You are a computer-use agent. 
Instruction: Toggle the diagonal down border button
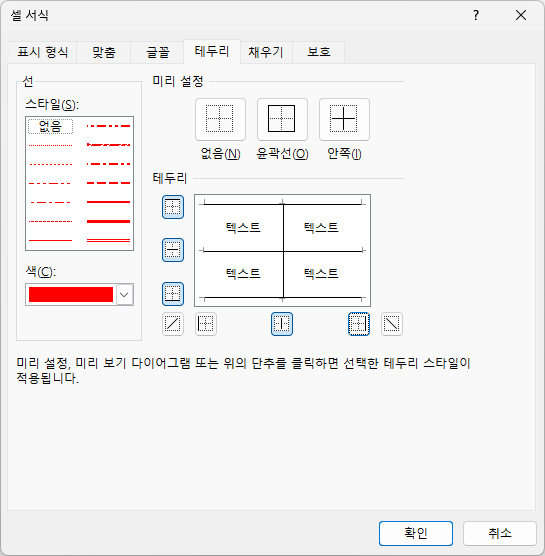point(392,324)
